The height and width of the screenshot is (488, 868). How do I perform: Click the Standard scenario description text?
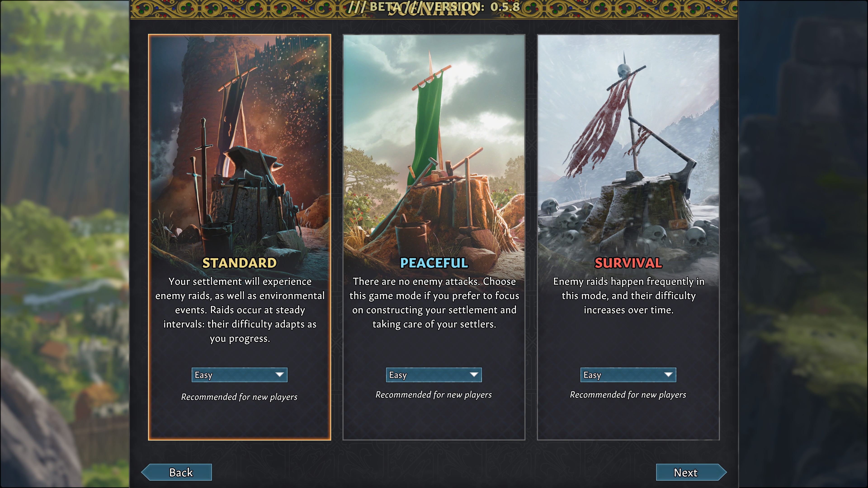coord(240,310)
